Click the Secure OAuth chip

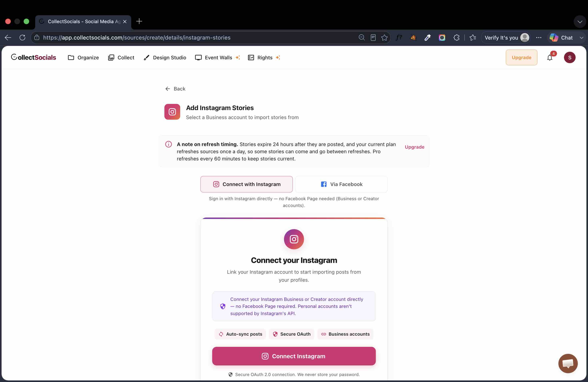[x=292, y=334]
